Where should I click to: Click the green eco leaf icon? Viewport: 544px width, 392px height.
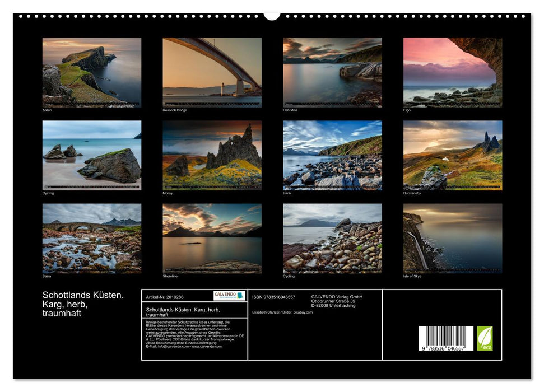tap(485, 338)
